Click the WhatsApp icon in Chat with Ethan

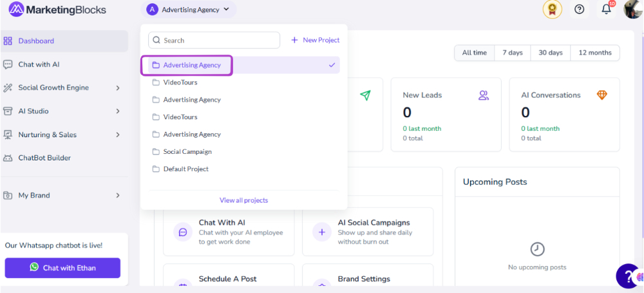coord(34,267)
